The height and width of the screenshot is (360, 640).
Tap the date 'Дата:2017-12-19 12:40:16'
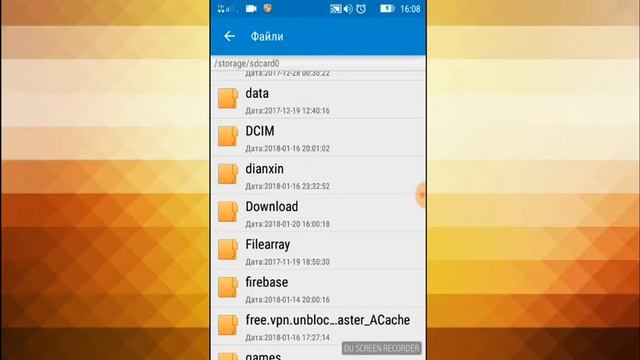pyautogui.click(x=287, y=111)
